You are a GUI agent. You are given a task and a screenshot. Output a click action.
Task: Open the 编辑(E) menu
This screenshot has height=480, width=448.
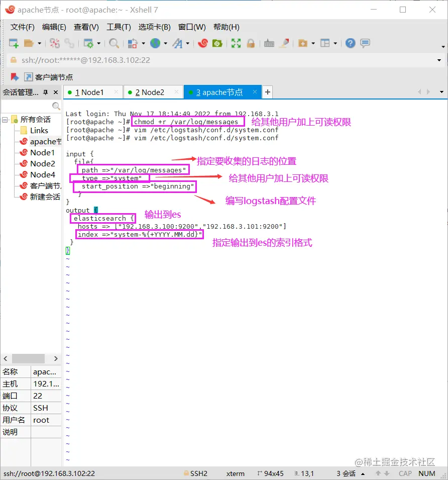[x=54, y=27]
